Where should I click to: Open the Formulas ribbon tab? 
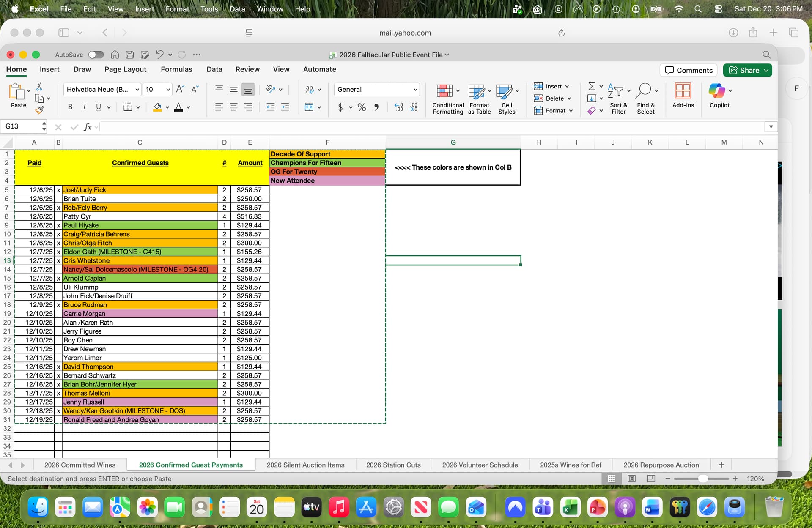(x=176, y=69)
